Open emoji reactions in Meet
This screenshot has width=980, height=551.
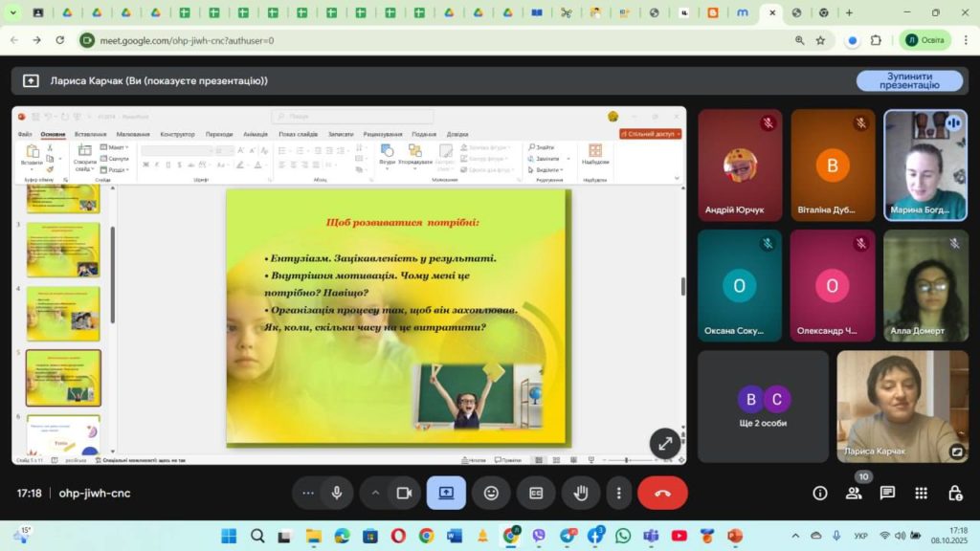point(491,493)
